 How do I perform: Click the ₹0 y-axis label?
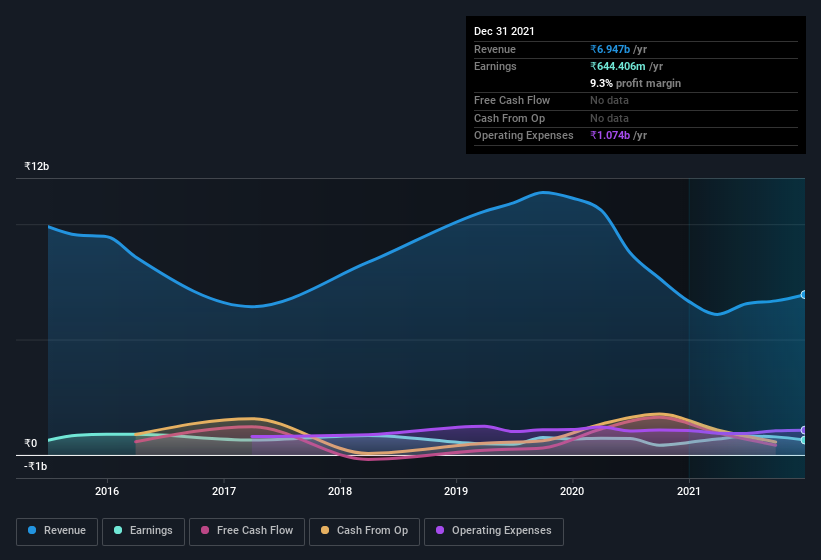(x=31, y=443)
